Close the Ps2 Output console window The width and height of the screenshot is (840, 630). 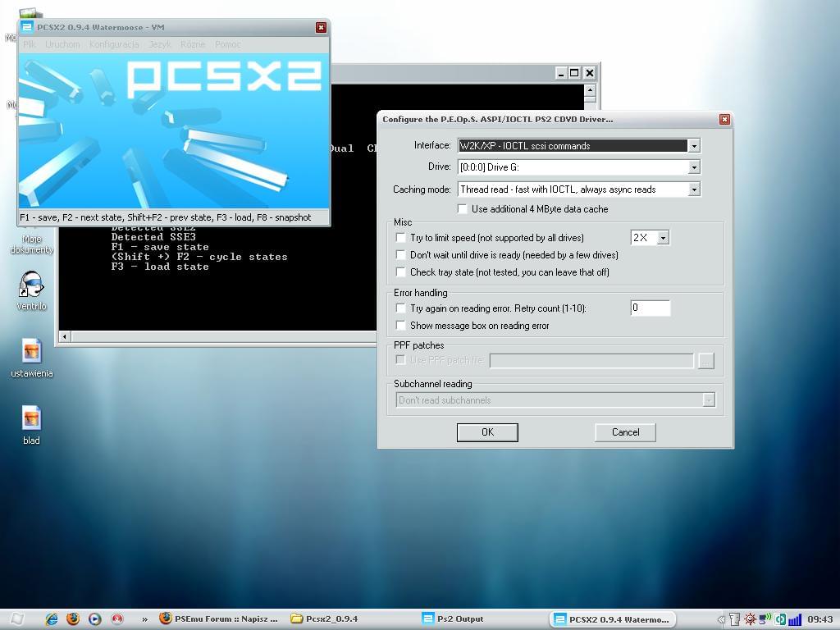pos(589,73)
